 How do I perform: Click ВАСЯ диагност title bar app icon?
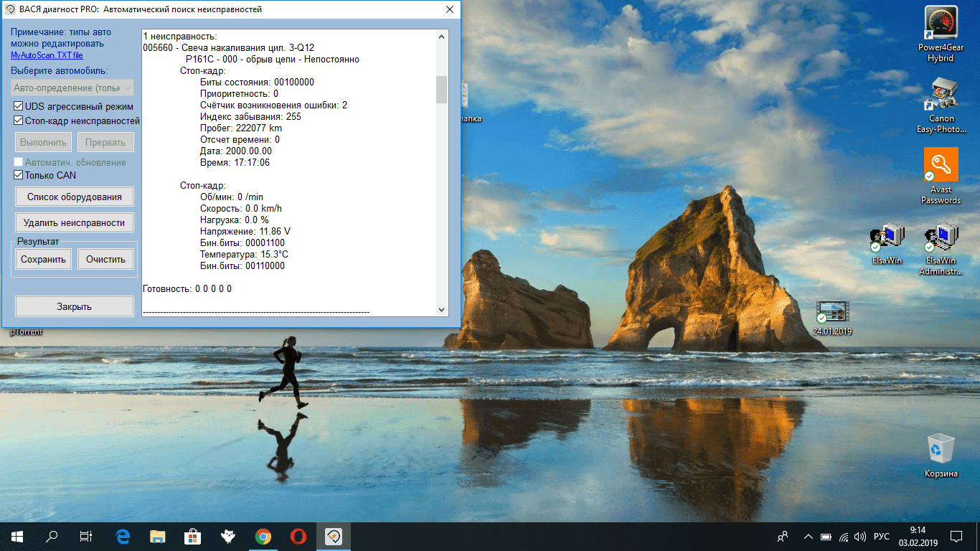11,10
